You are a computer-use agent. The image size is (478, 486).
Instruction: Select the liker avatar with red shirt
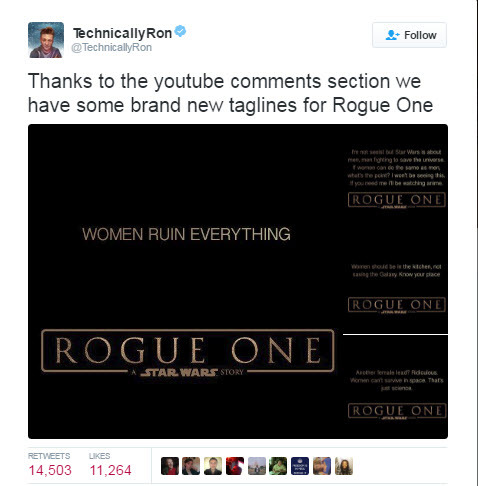click(x=170, y=466)
